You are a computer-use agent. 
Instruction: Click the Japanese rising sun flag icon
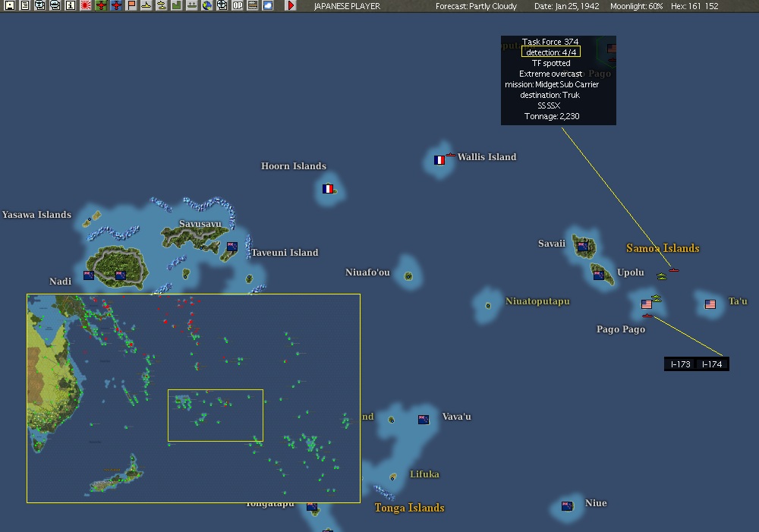[86, 5]
